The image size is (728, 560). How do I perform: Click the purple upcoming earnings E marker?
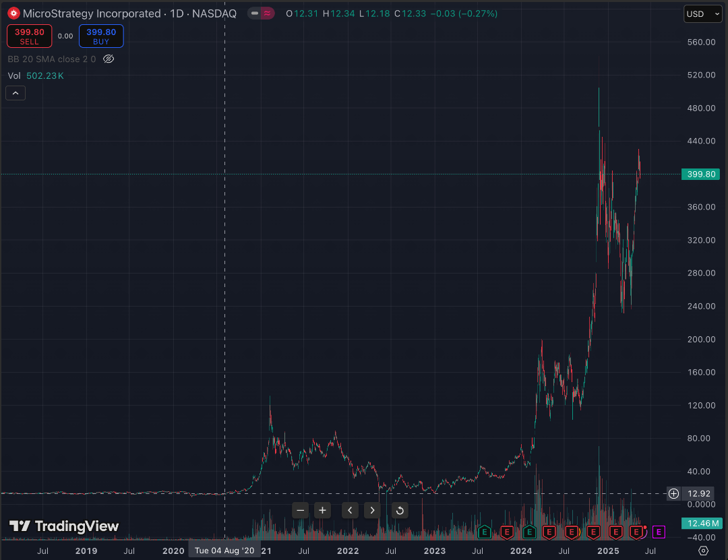pyautogui.click(x=659, y=532)
